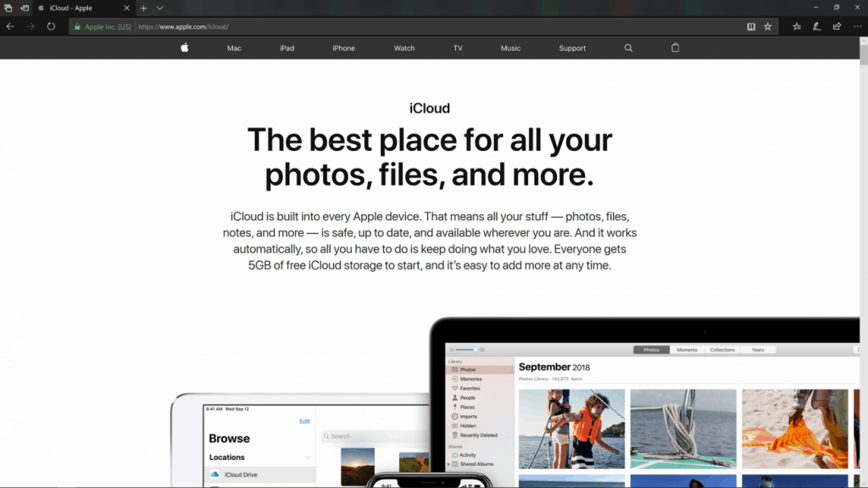Image resolution: width=868 pixels, height=488 pixels.
Task: Show tab previews chevron
Action: (x=160, y=8)
